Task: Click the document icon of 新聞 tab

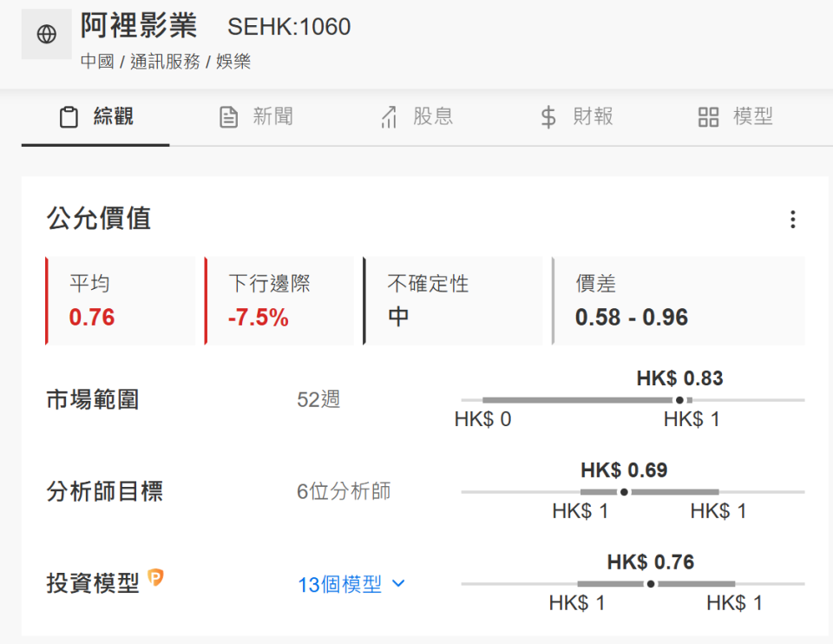Action: pos(228,117)
